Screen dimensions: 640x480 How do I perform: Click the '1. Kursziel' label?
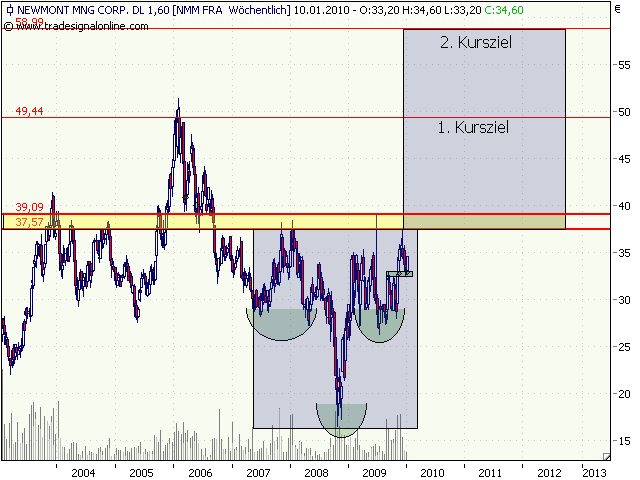point(473,128)
